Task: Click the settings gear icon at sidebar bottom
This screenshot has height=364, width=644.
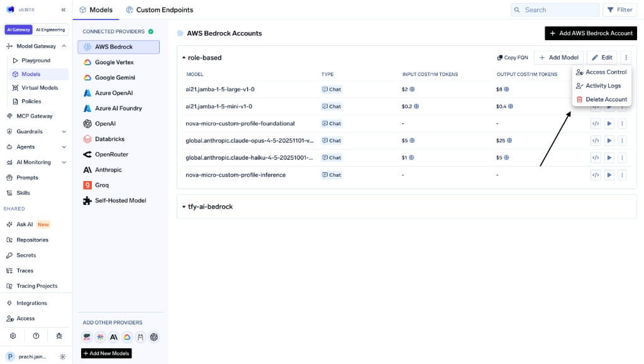Action: click(x=13, y=336)
